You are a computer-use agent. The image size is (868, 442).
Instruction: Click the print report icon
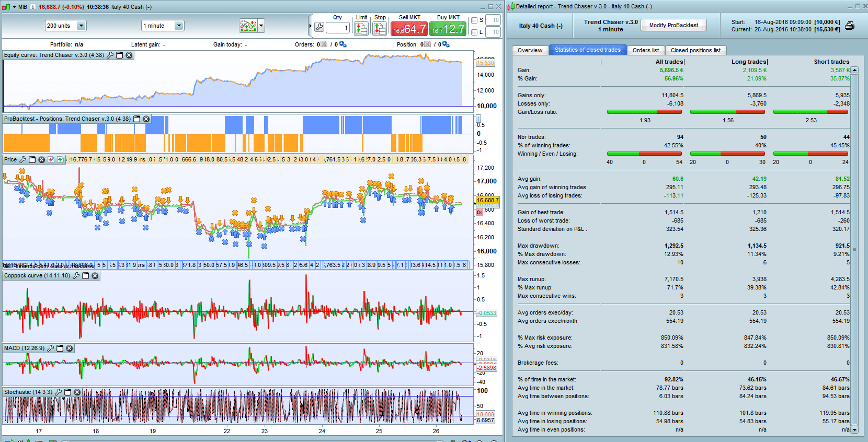tap(850, 26)
